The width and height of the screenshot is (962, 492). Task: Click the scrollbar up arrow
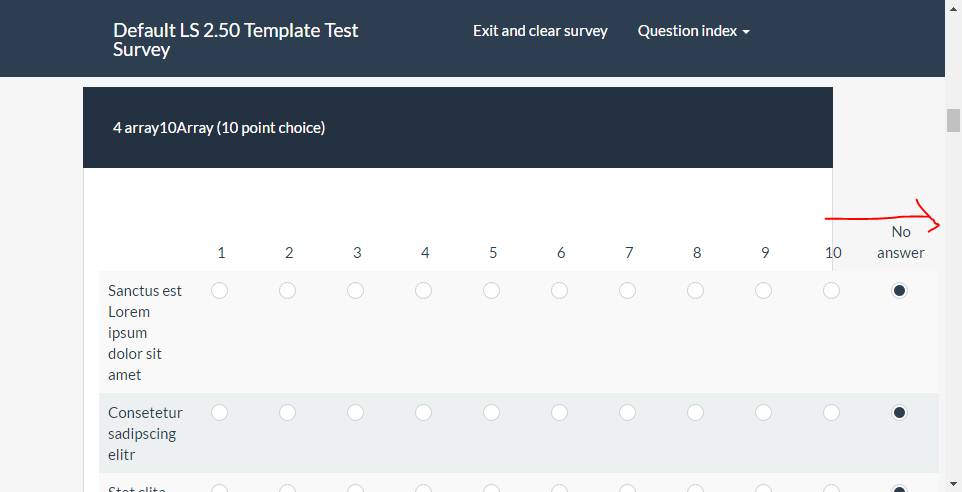(x=954, y=6)
